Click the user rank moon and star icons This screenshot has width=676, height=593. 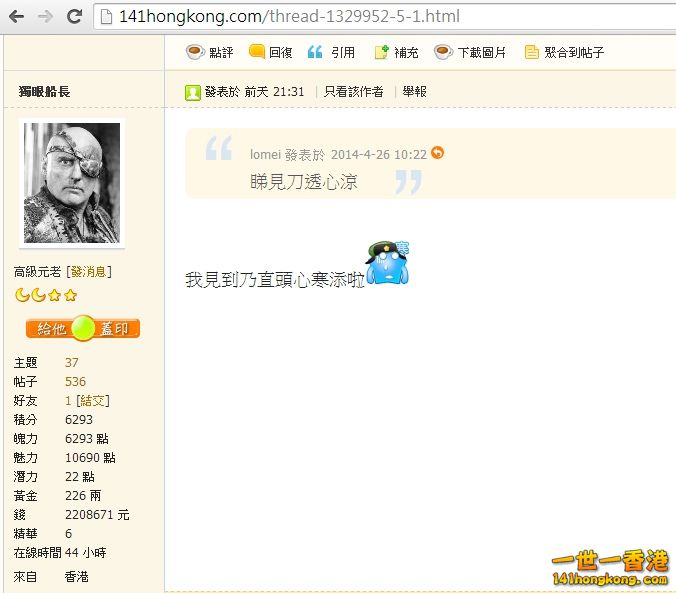pyautogui.click(x=46, y=295)
